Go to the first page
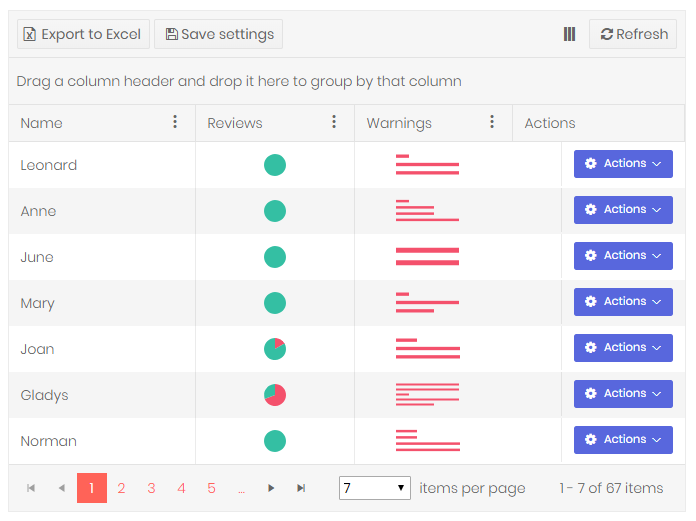696x521 pixels. [x=31, y=488]
